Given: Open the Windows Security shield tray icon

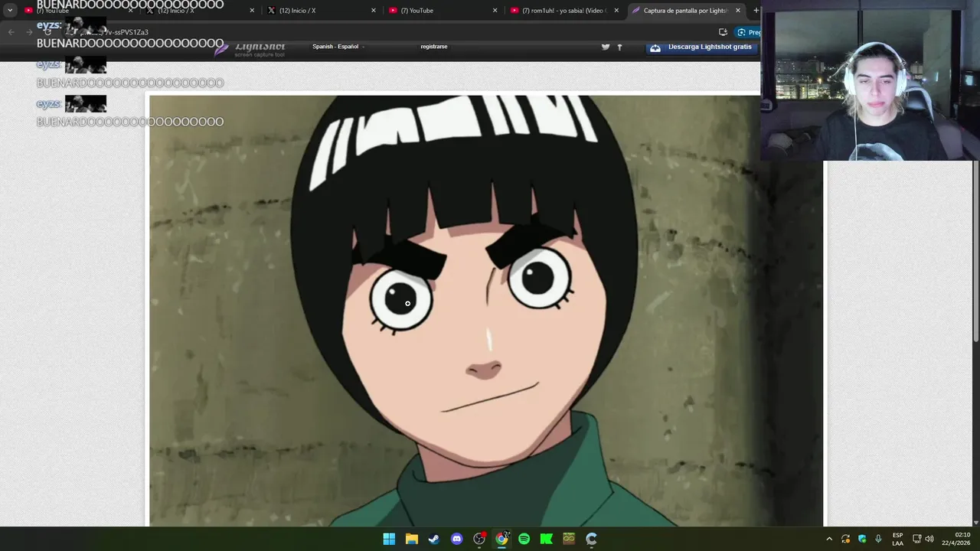Looking at the screenshot, I should point(862,539).
